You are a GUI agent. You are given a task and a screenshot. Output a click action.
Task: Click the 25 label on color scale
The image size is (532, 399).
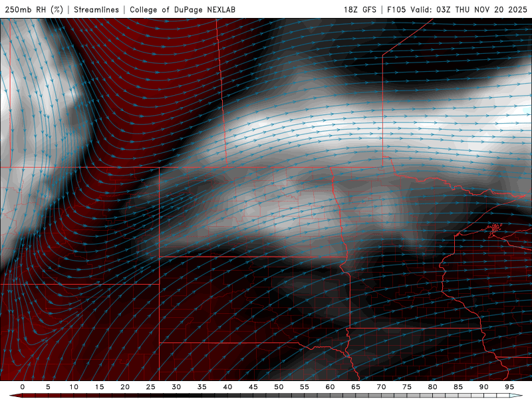tap(151, 387)
